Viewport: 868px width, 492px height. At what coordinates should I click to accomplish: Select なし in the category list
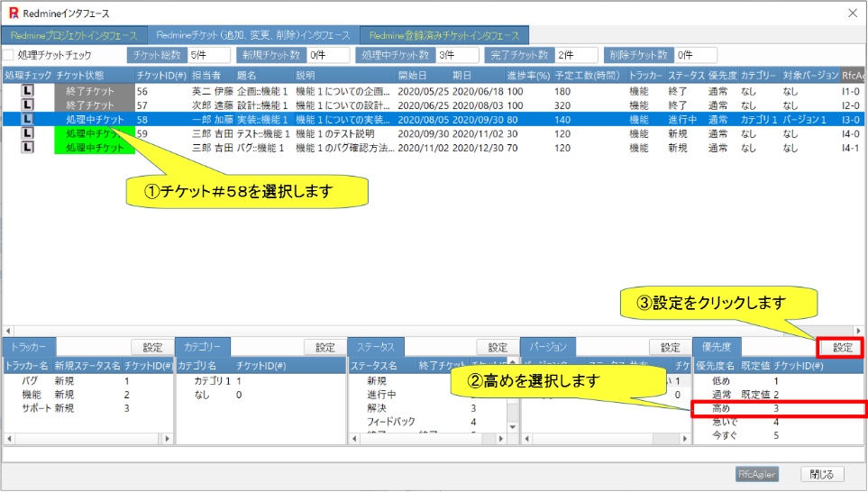coord(260,395)
